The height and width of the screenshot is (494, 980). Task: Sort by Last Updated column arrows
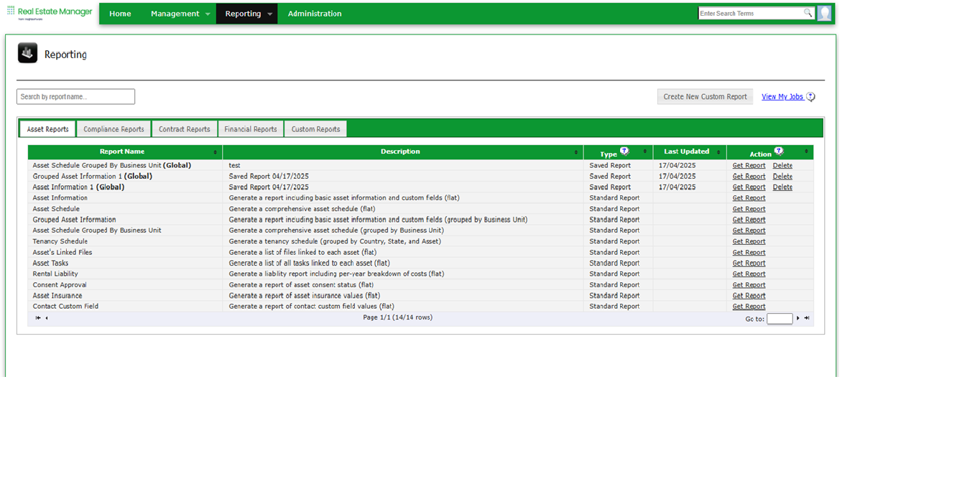[719, 152]
